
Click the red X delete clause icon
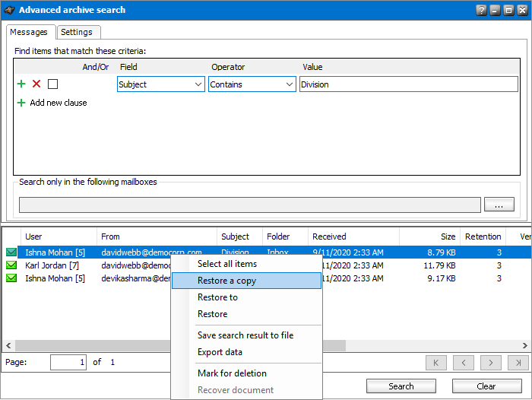point(36,84)
